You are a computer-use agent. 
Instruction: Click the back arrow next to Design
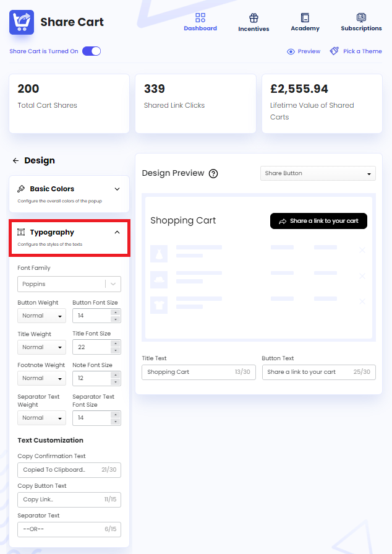[17, 160]
